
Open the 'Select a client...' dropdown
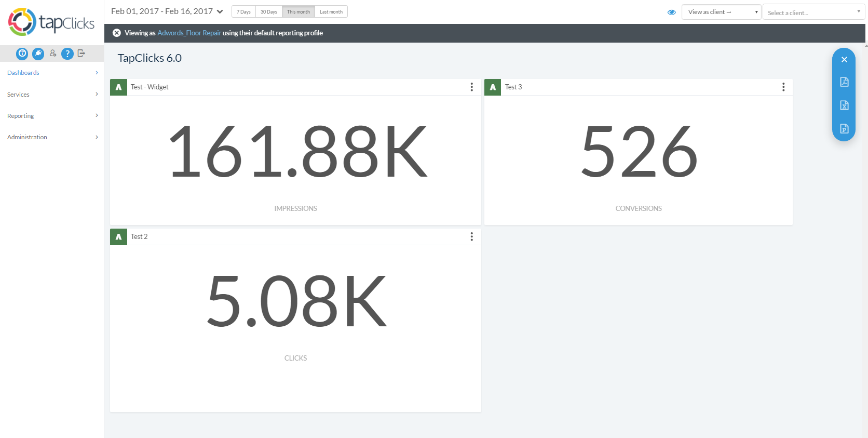[x=813, y=12]
